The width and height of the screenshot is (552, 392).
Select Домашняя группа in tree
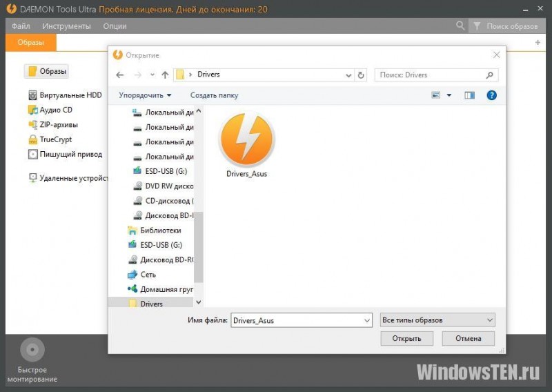pos(161,289)
